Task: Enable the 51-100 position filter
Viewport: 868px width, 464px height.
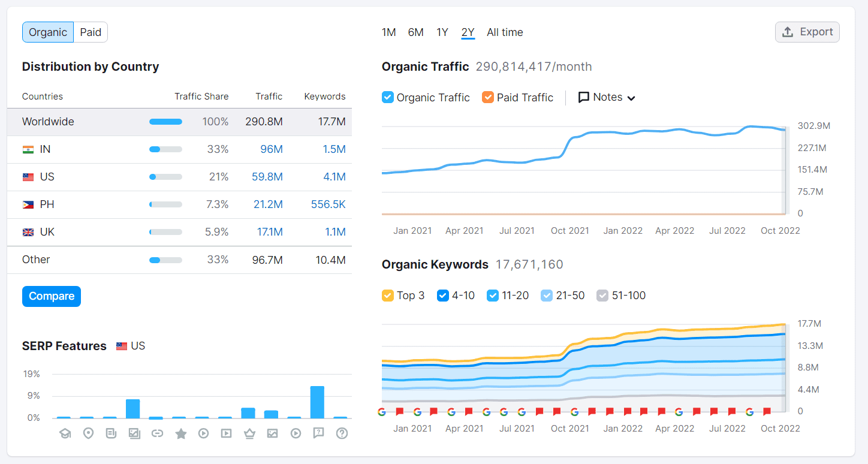Action: tap(602, 295)
